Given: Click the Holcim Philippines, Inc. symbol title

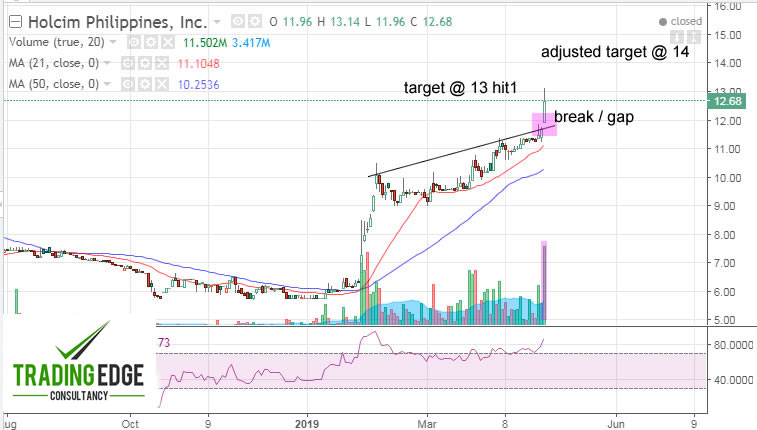Looking at the screenshot, I should pos(117,22).
